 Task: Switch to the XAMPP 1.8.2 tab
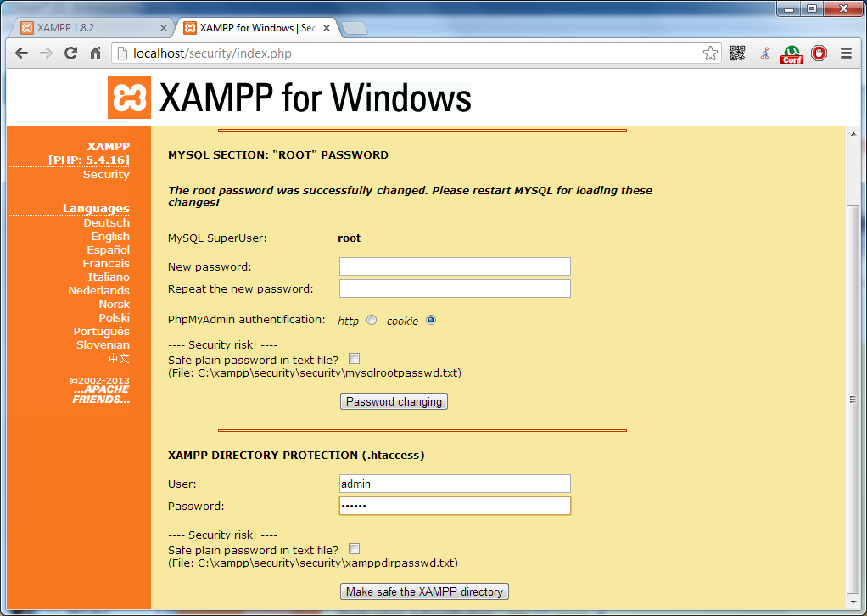coord(92,28)
